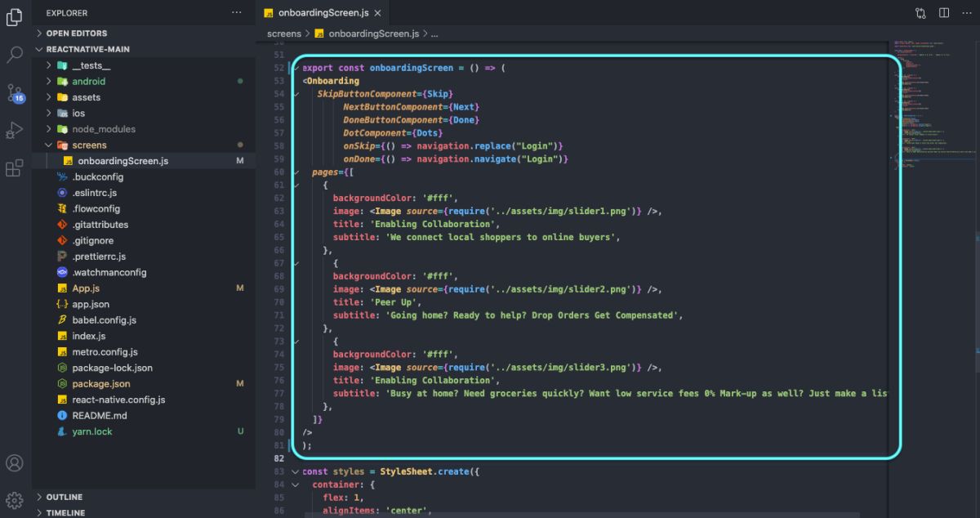Open the metro.config.js file
Screen dimensions: 980x518
pyautogui.click(x=144, y=352)
